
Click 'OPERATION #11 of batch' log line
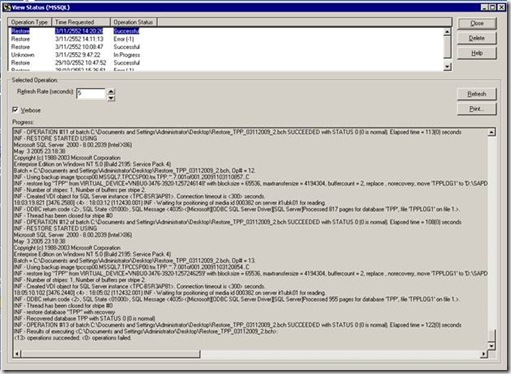(237, 132)
